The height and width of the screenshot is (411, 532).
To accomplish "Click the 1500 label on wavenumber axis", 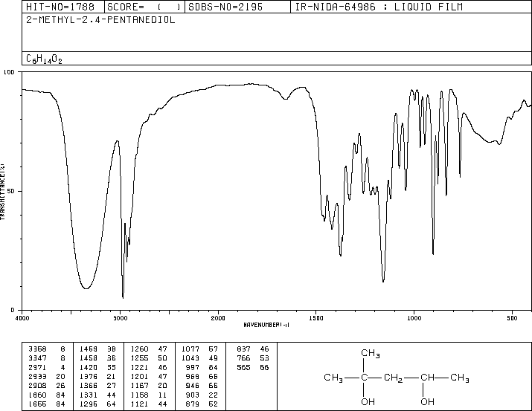I will [x=316, y=318].
